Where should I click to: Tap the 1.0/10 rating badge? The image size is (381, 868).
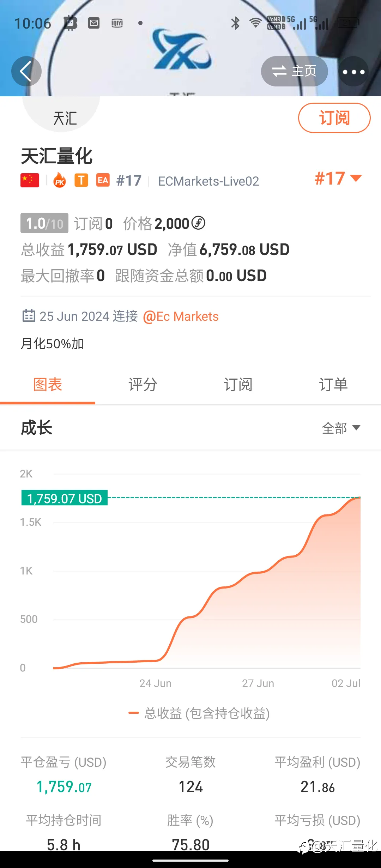pos(44,223)
